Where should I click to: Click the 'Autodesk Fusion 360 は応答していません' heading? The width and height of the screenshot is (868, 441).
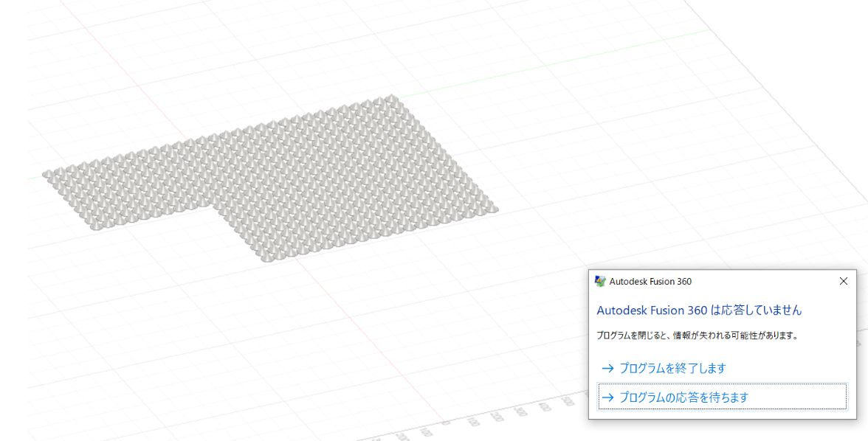point(698,310)
